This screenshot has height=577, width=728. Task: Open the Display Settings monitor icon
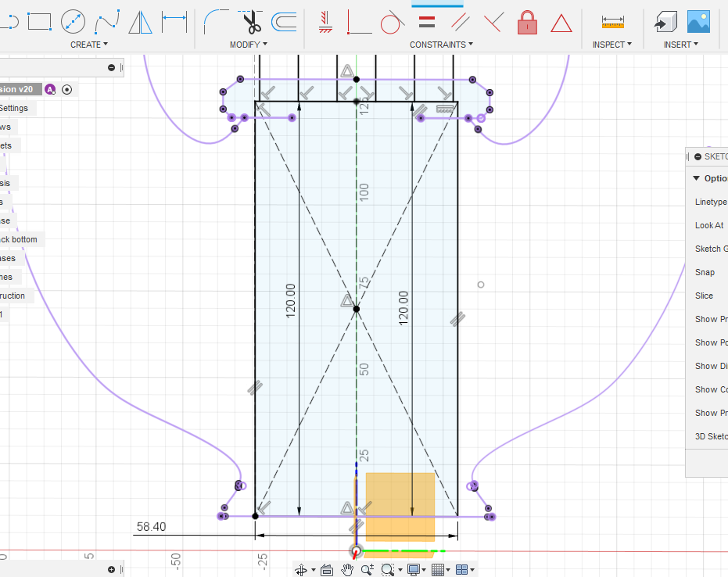click(413, 570)
